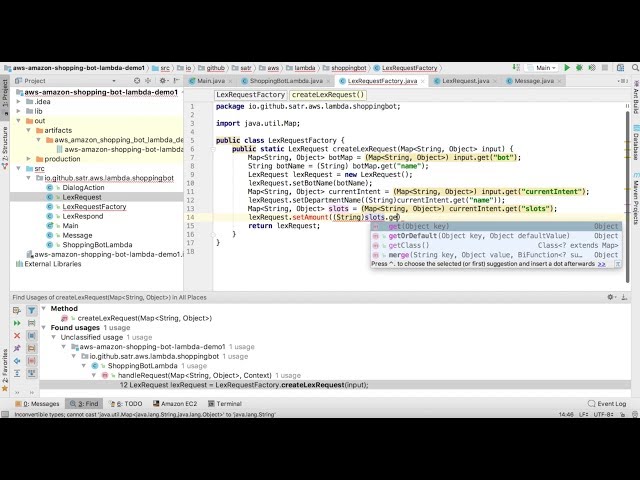This screenshot has width=640, height=480.
Task: Select DialogAction class in project tree
Action: point(83,187)
